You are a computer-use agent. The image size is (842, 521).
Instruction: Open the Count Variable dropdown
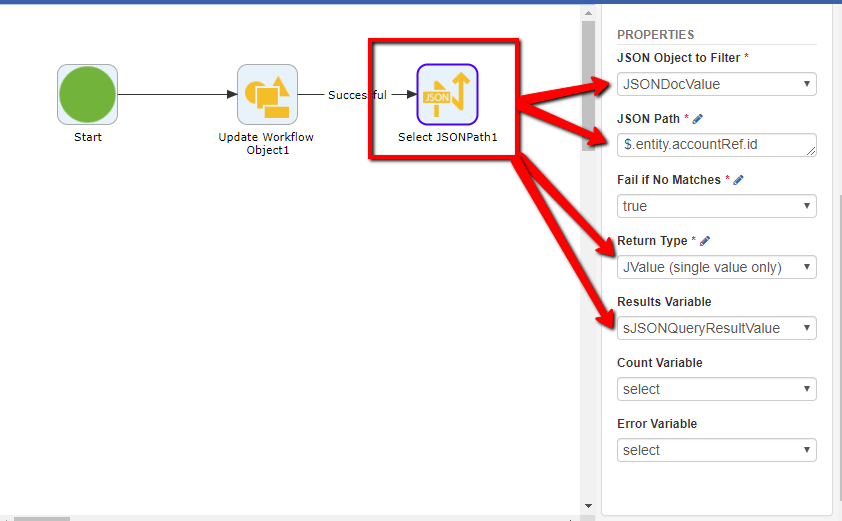(x=716, y=389)
